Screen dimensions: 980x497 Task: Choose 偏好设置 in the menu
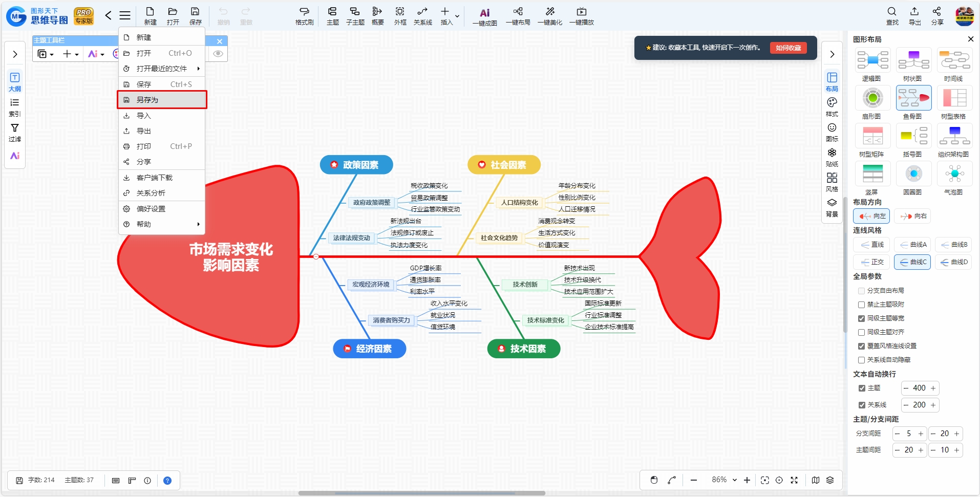(x=162, y=209)
